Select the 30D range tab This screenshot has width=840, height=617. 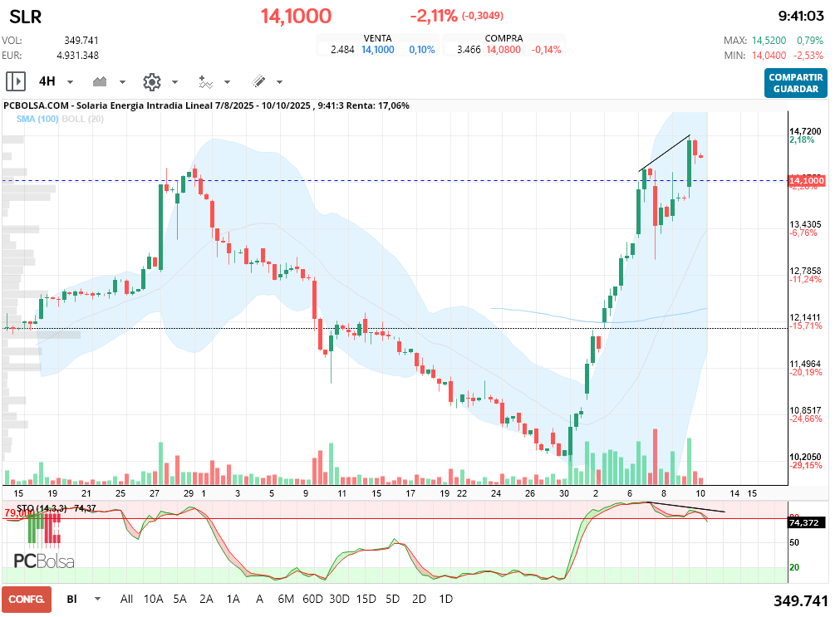[x=339, y=599]
